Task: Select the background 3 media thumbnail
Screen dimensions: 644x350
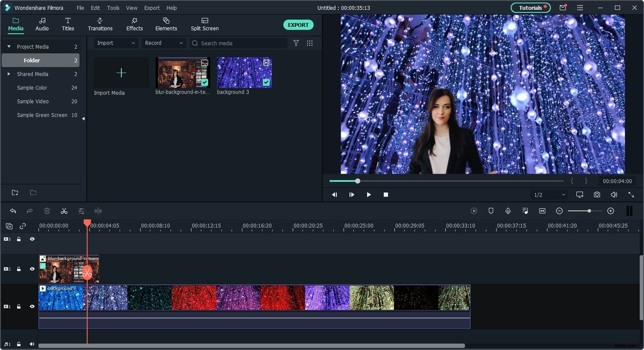Action: 244,73
